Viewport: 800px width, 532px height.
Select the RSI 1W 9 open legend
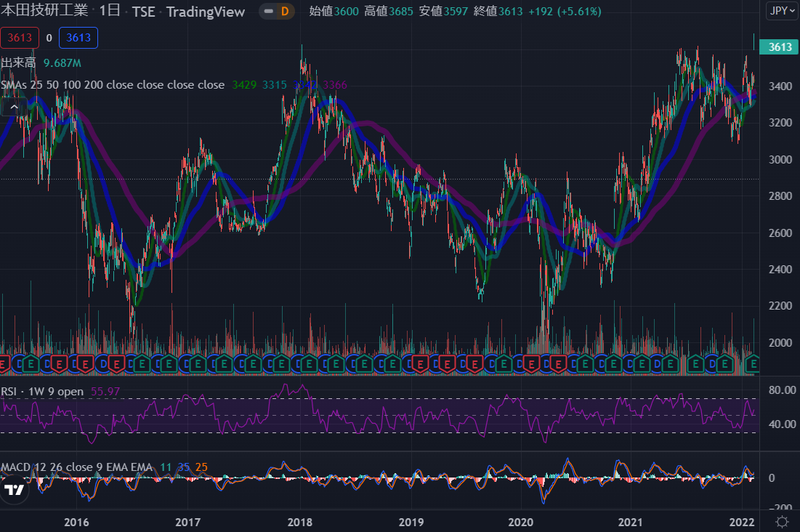tap(42, 392)
